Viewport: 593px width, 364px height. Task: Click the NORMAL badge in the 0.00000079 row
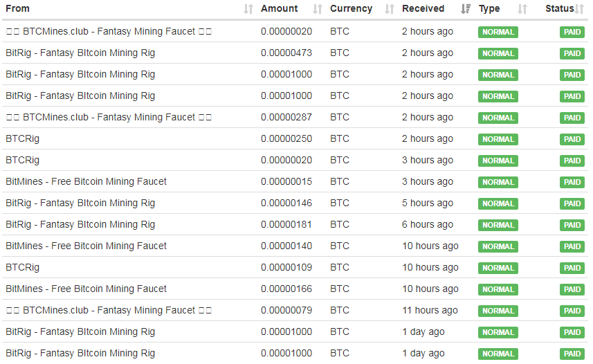click(498, 311)
